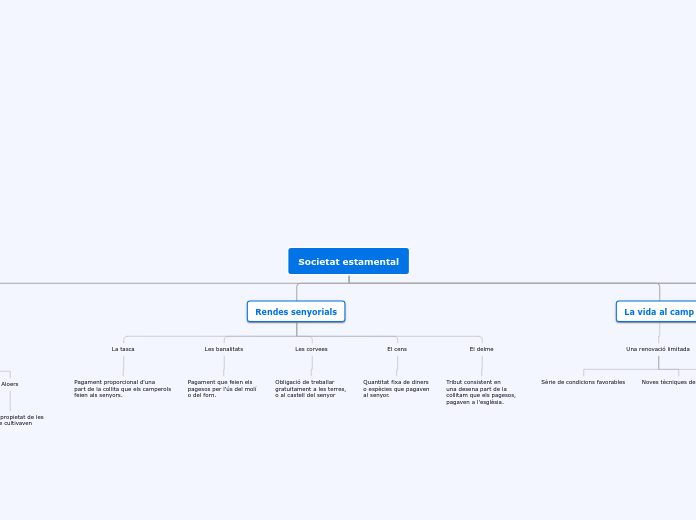The width and height of the screenshot is (696, 520).
Task: Select the Les banalitats node
Action: [223, 349]
